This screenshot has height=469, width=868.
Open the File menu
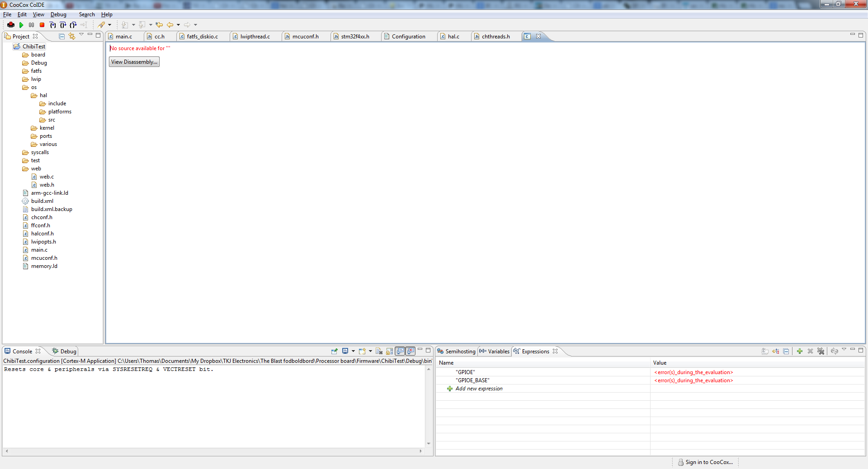(x=7, y=14)
